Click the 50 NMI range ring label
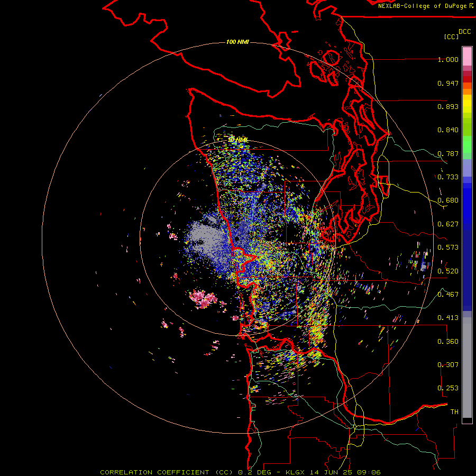 click(238, 140)
